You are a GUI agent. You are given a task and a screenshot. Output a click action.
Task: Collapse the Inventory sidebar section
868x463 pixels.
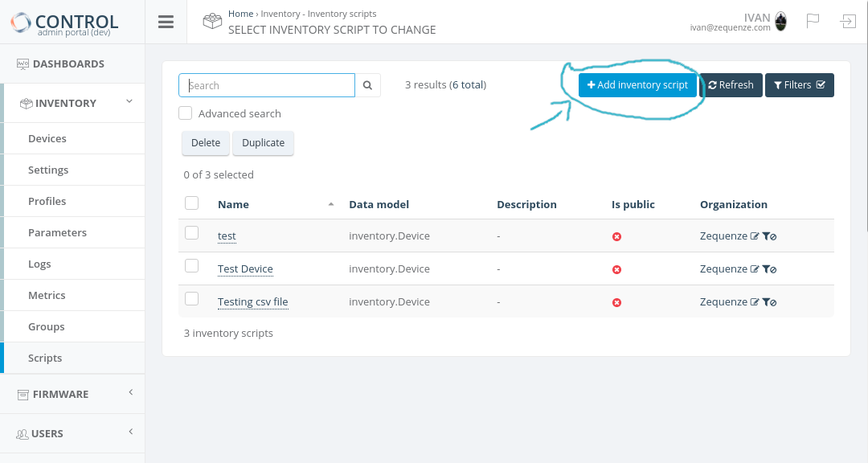point(129,101)
